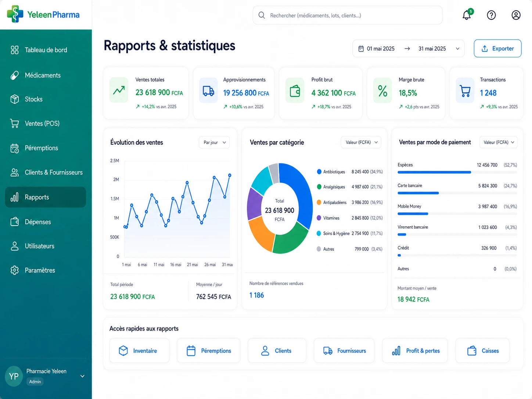The height and width of the screenshot is (399, 532).
Task: Click the YP avatar circle
Action: pos(14,376)
